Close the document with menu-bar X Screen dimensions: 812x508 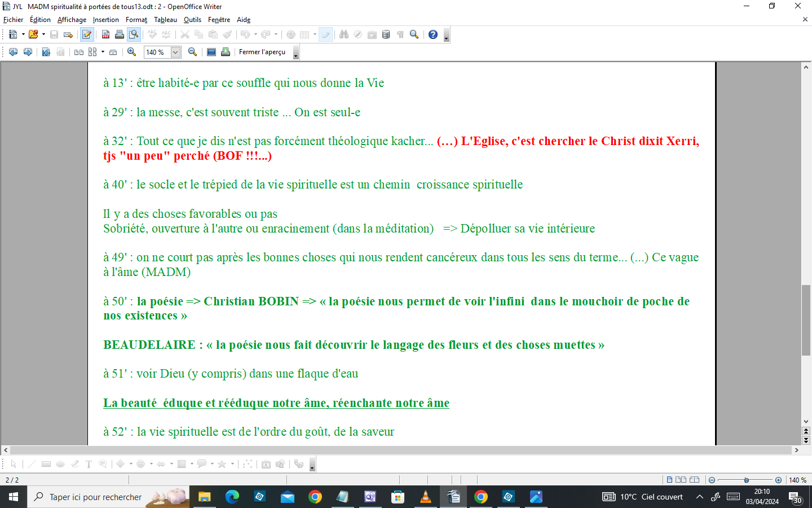pyautogui.click(x=805, y=19)
